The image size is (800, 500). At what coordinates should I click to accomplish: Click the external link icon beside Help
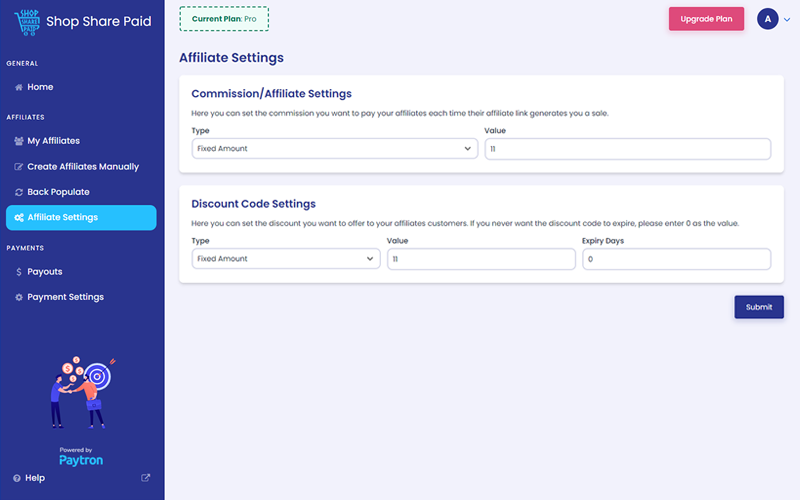(x=145, y=478)
